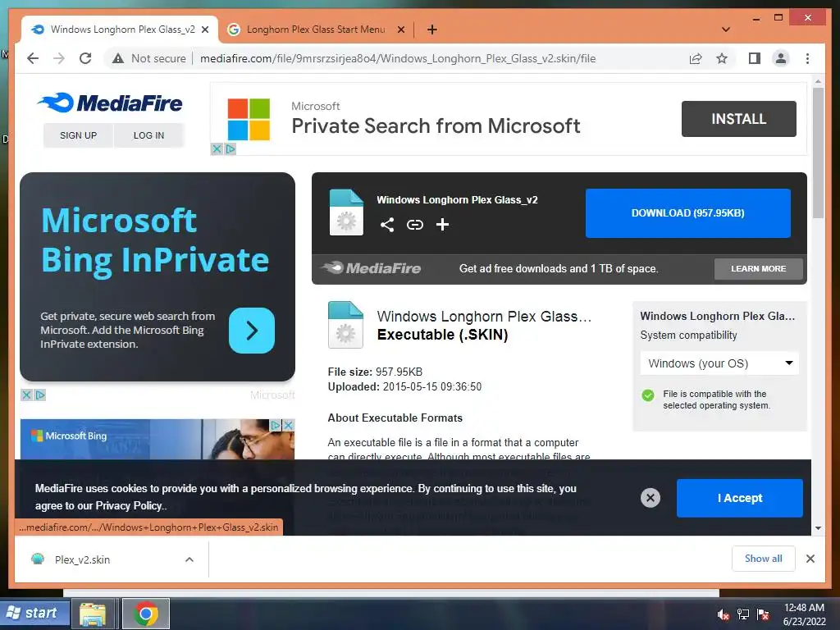Click the About Executable Formats heading

(x=395, y=418)
